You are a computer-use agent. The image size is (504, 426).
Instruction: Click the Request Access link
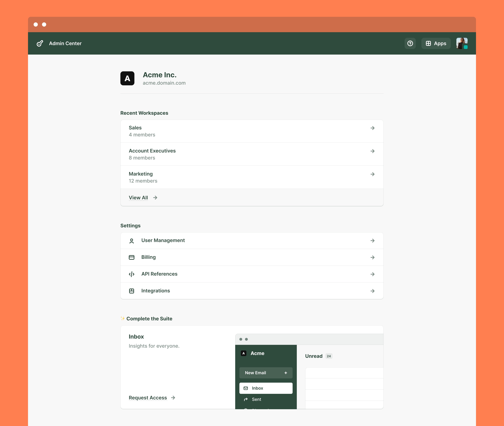click(x=148, y=397)
